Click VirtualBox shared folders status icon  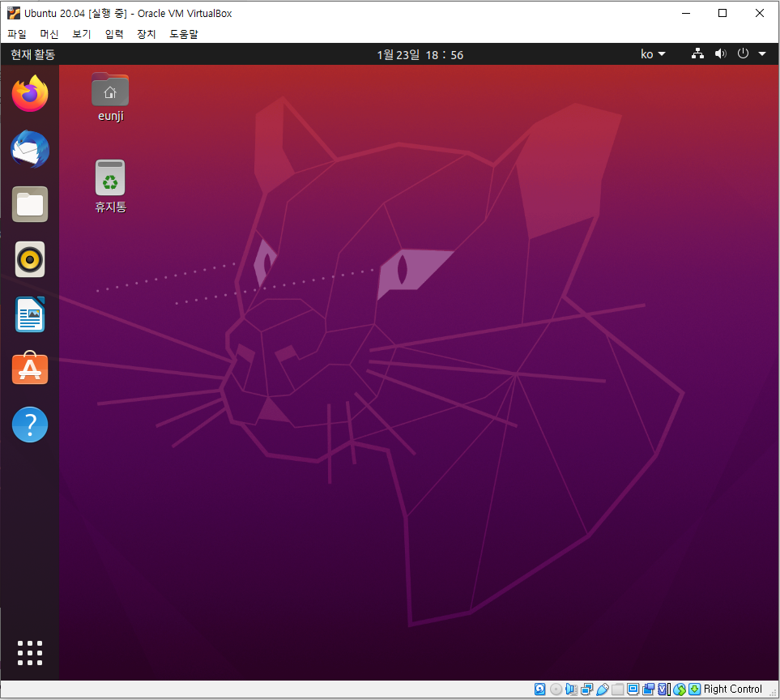[x=618, y=689]
